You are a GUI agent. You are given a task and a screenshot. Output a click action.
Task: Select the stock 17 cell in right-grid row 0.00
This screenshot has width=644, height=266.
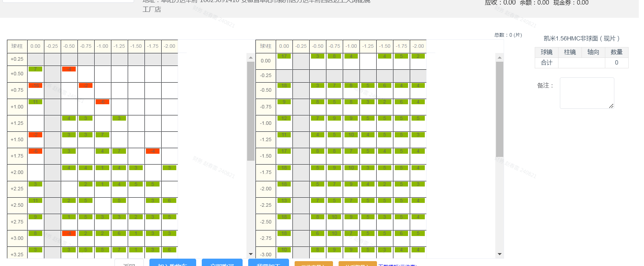[284, 61]
